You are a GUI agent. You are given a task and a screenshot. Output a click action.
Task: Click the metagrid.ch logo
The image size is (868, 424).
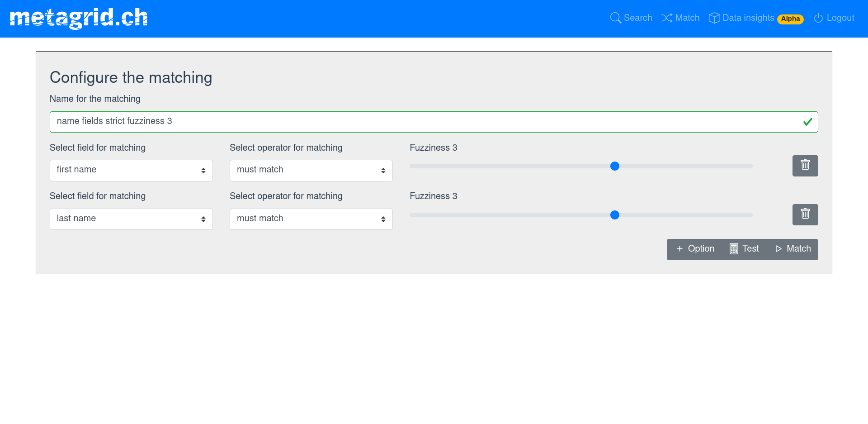point(79,19)
